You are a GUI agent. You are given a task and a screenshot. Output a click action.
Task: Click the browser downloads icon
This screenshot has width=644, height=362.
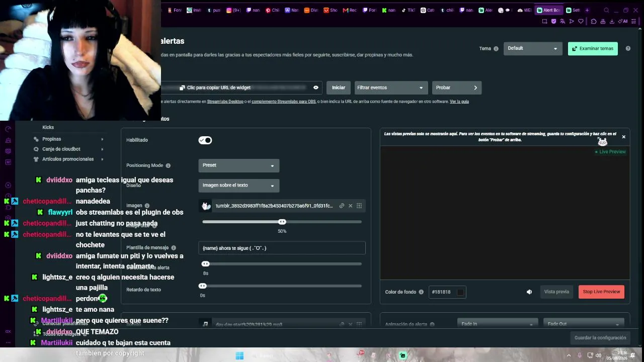tap(612, 21)
